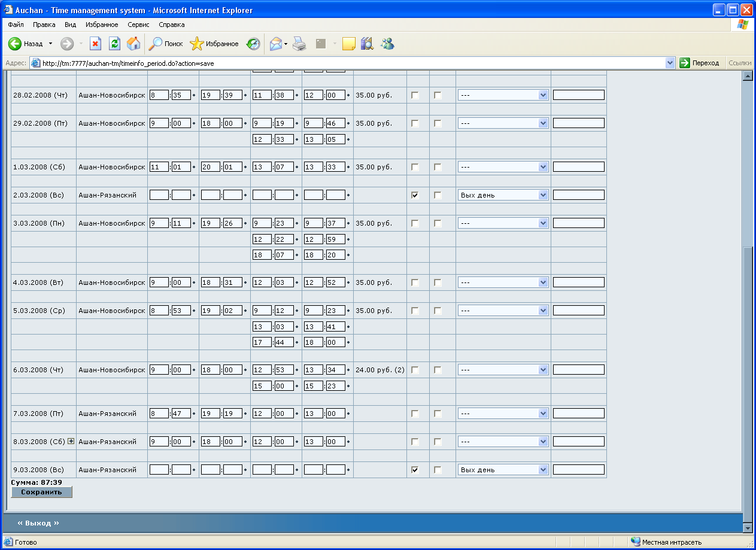Click the « Выход » link
756x550 pixels.
pyautogui.click(x=38, y=523)
